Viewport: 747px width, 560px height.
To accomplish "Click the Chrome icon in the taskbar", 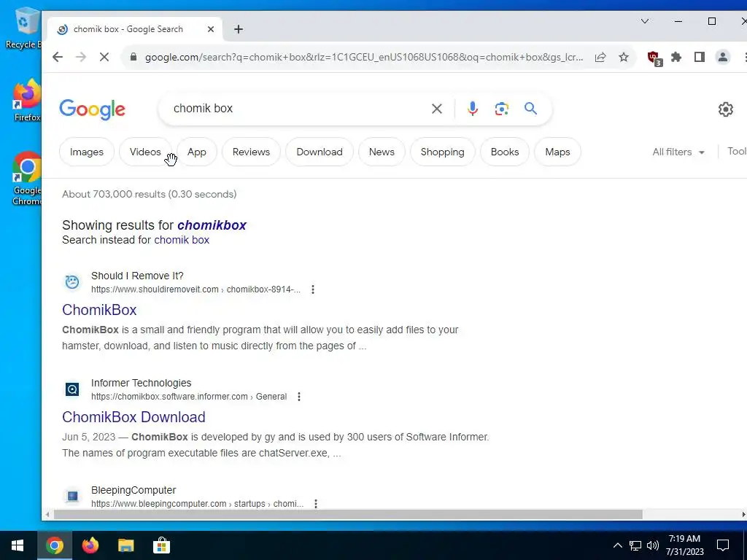I will (54, 545).
